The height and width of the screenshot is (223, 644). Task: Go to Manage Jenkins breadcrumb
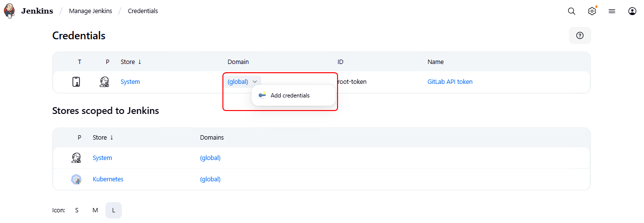tap(90, 11)
